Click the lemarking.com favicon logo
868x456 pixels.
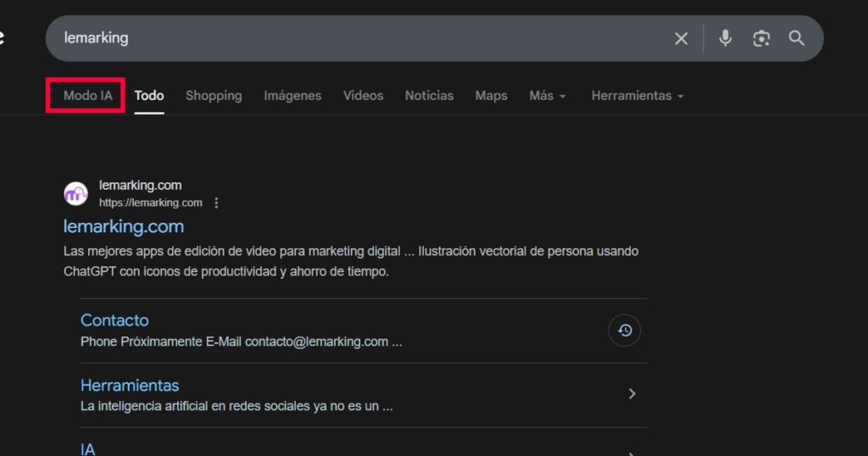point(75,194)
